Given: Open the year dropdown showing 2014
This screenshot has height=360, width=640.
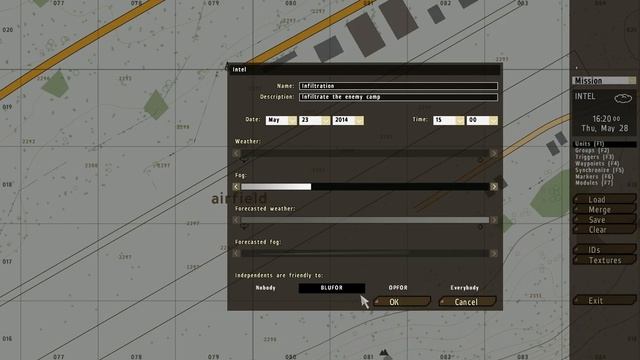Looking at the screenshot, I should click(348, 120).
